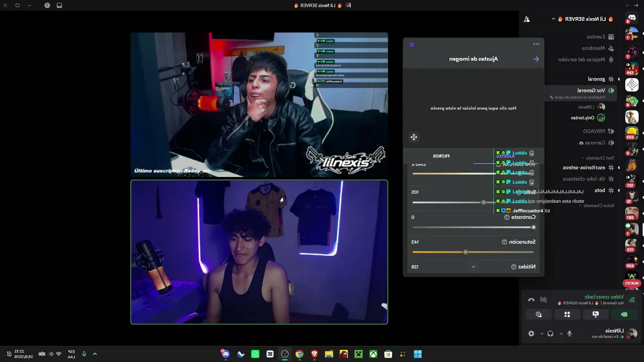Open the white four-point star server icon
Screen dimensions: 644x362
pyautogui.click(x=632, y=84)
